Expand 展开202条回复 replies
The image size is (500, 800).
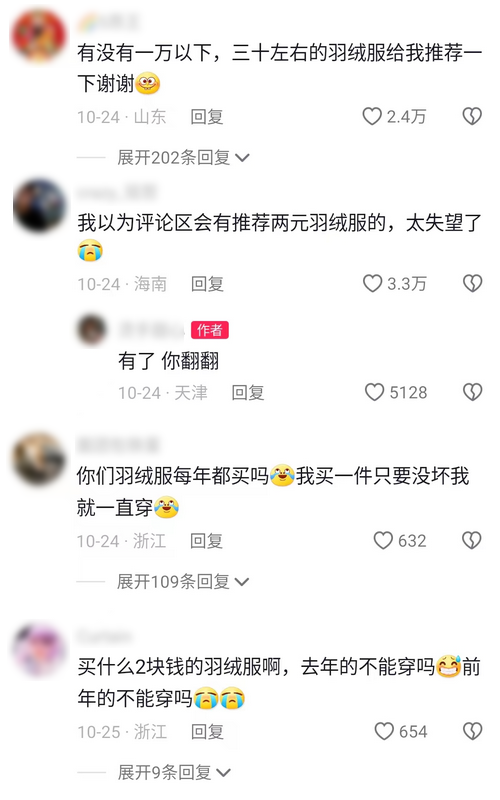pos(183,157)
